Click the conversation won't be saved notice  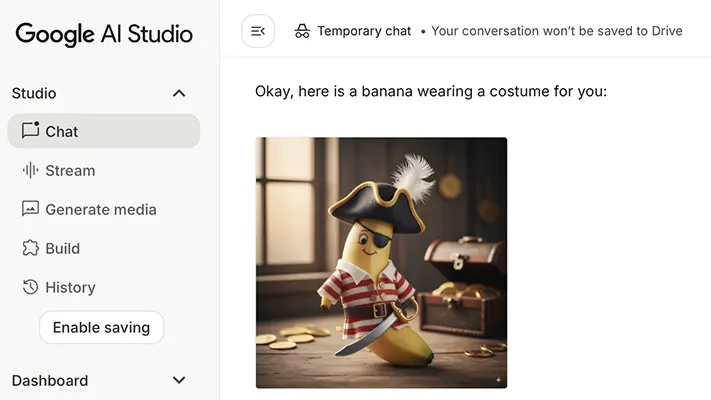[556, 31]
